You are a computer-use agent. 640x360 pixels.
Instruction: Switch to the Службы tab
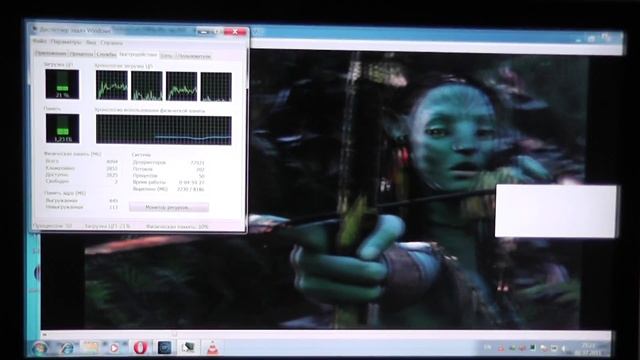(x=106, y=54)
